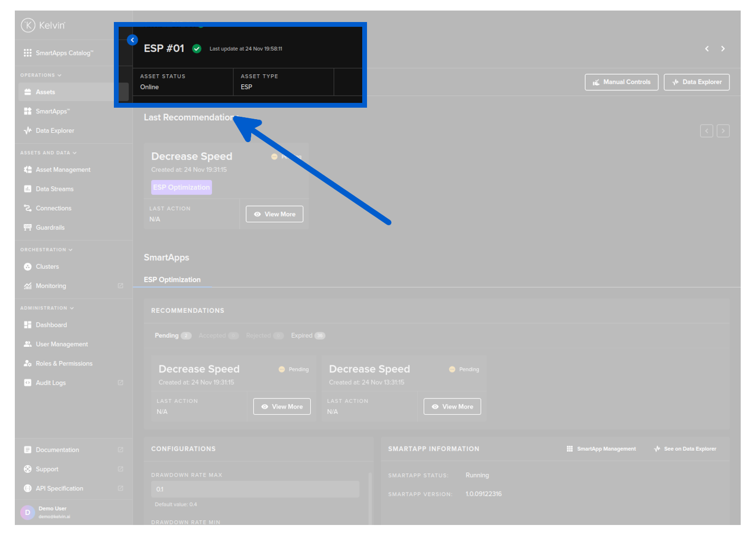Click the top-right Data Explorer button
756x536 pixels.
click(696, 82)
